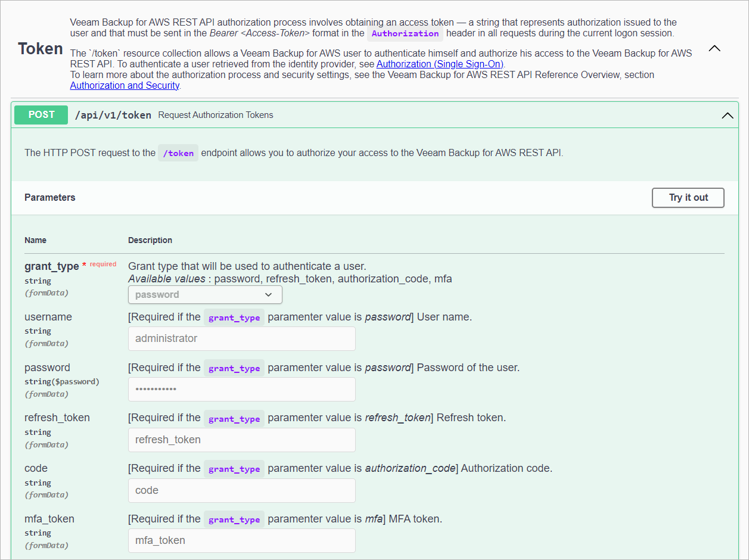Click the grant_type tag in password description

[x=234, y=368]
